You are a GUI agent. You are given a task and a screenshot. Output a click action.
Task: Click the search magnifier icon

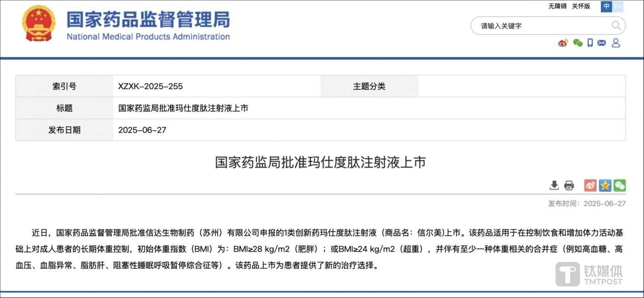[x=616, y=26]
